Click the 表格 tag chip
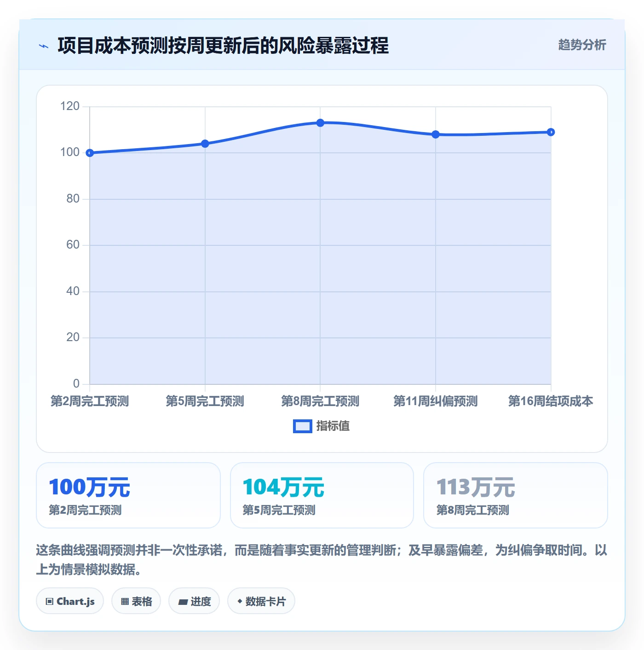 point(136,601)
